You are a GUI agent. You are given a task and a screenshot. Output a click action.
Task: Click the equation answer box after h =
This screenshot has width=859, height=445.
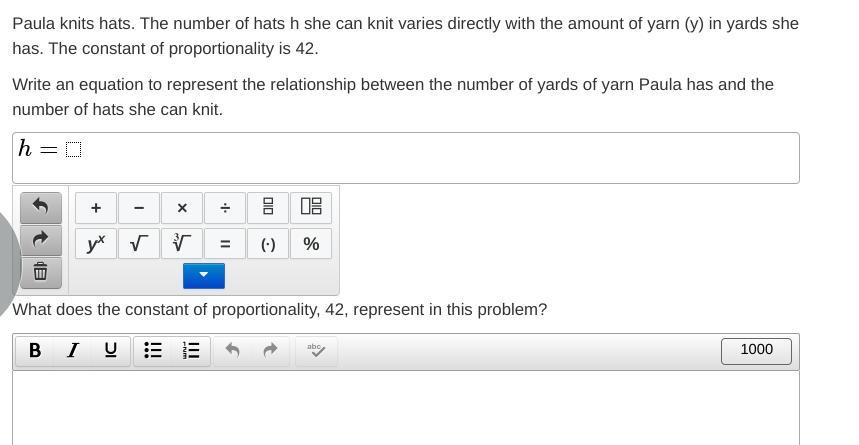(x=73, y=150)
